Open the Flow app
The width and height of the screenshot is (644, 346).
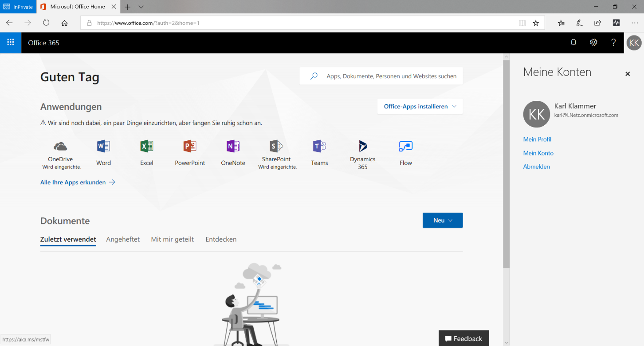[x=406, y=153]
